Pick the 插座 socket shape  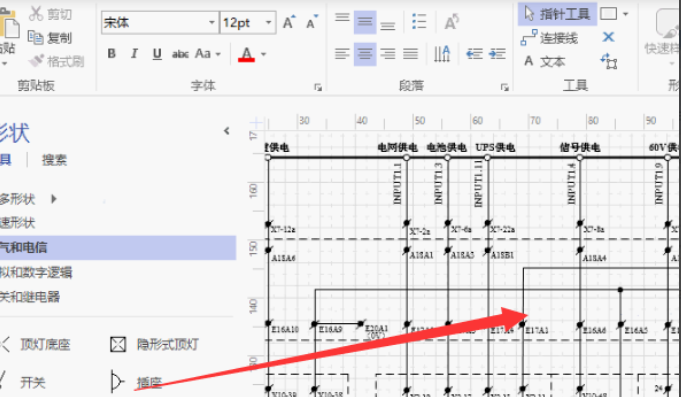[x=137, y=383]
